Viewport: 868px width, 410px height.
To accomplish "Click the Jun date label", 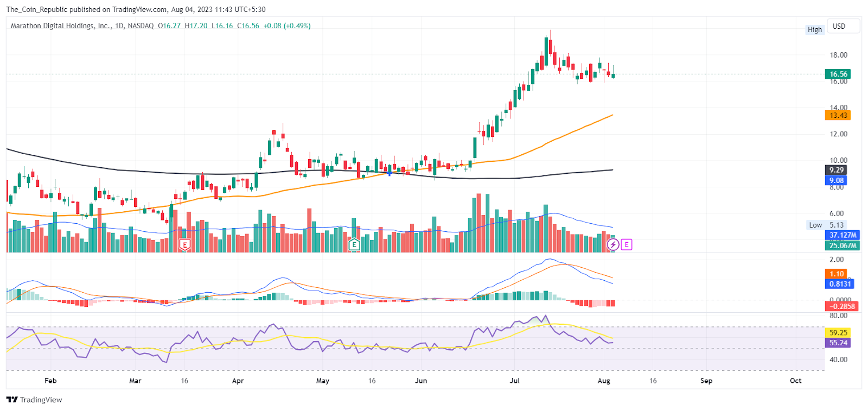I will click(421, 381).
